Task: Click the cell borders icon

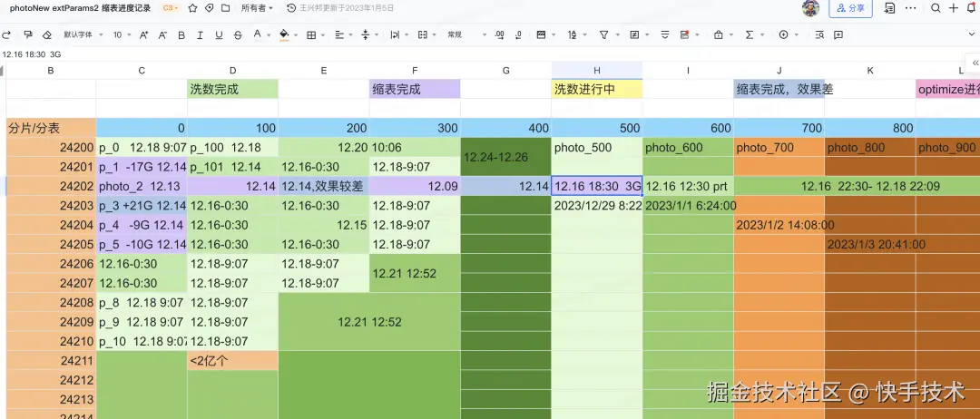Action: 311,35
